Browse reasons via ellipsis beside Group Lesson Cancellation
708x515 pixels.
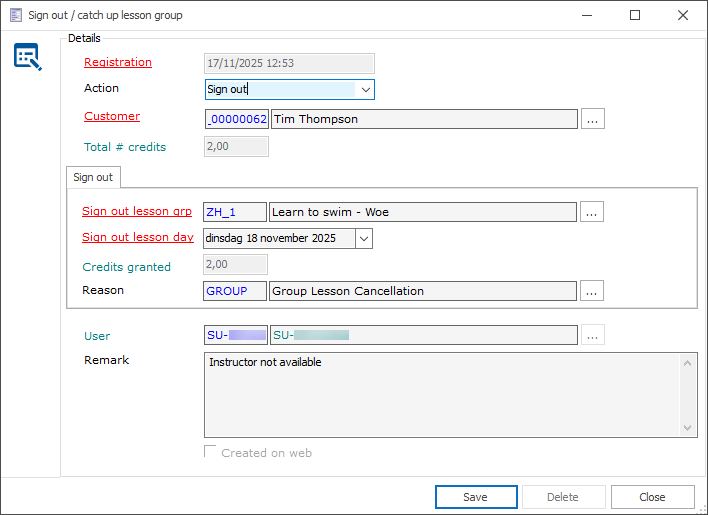(592, 291)
